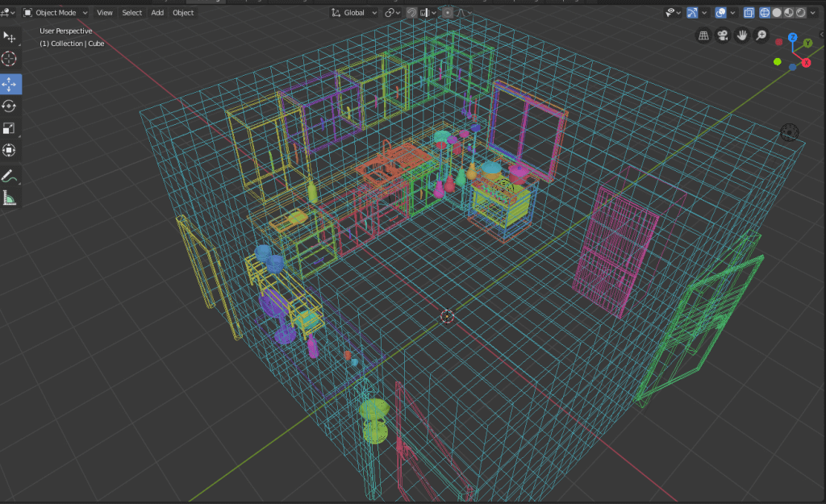
Task: Click the Select Box tool icon
Action: coord(10,37)
